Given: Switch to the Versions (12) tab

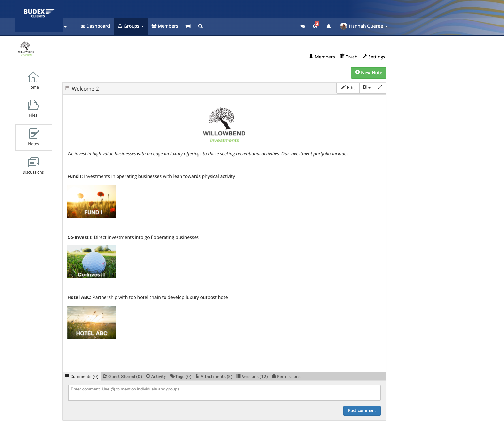Looking at the screenshot, I should [x=252, y=376].
